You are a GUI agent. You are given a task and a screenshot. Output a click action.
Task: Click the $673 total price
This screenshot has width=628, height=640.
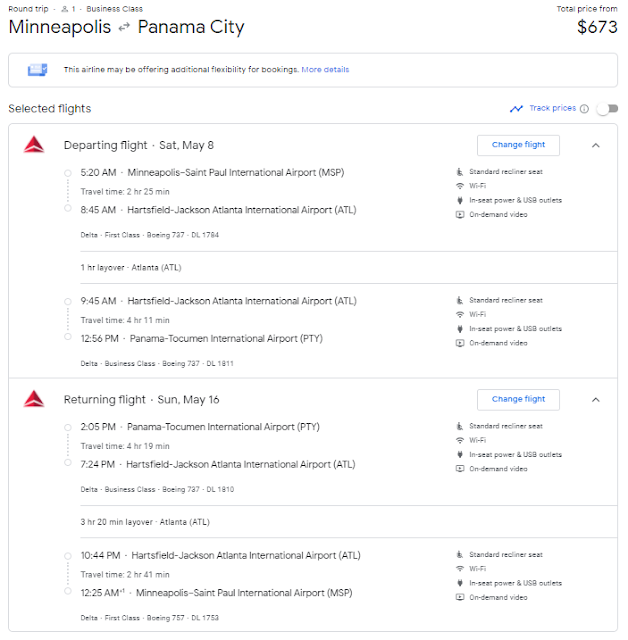click(x=597, y=28)
